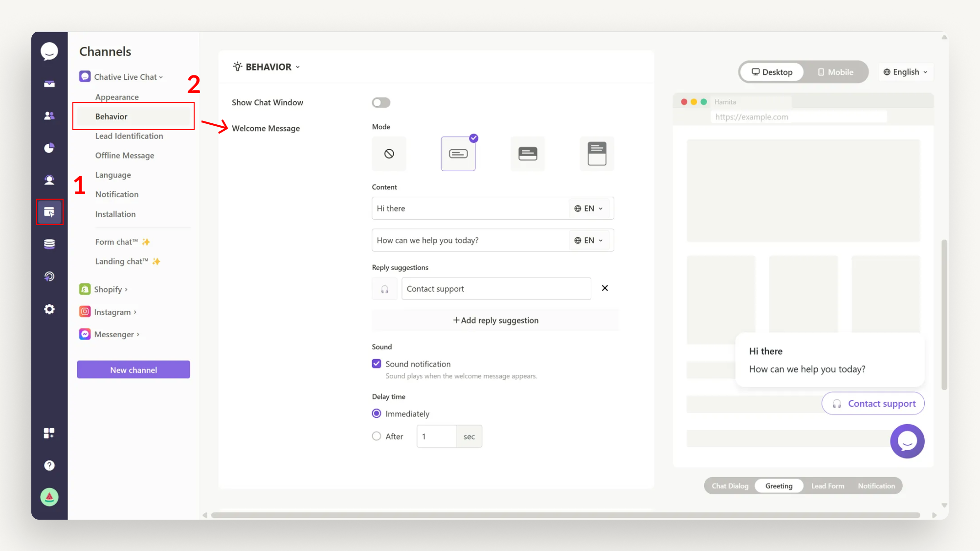980x551 pixels.
Task: Click Add reply suggestion
Action: pyautogui.click(x=495, y=321)
